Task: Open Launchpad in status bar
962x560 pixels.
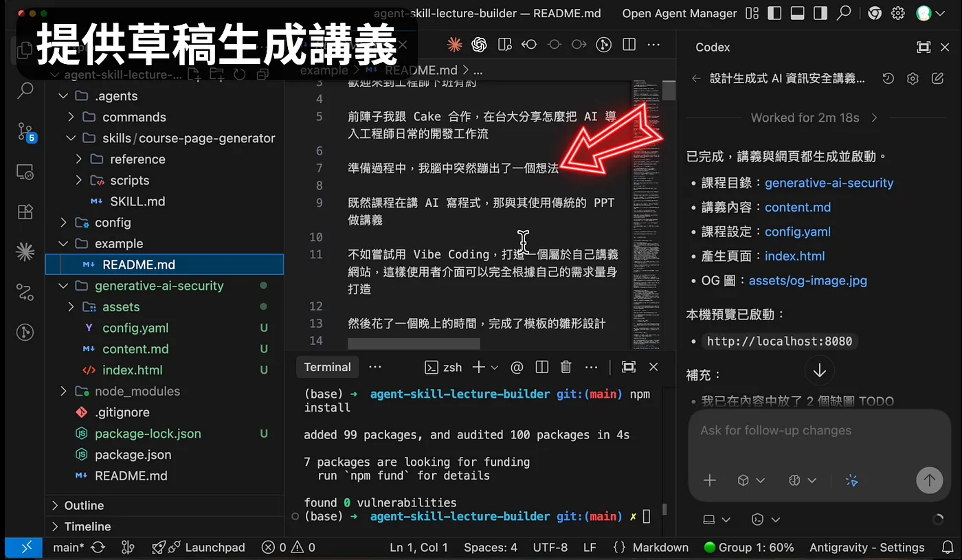Action: (x=199, y=548)
